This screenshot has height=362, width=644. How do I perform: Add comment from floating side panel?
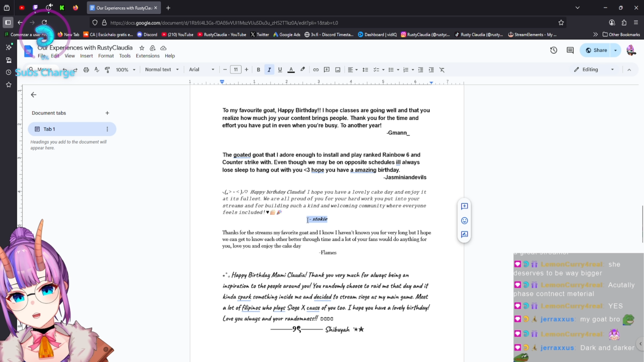(x=464, y=206)
